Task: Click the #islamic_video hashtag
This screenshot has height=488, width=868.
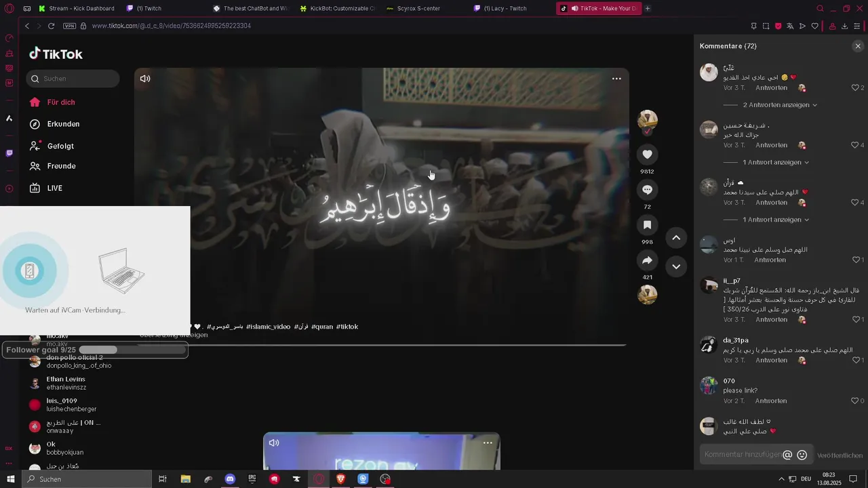Action: click(269, 327)
